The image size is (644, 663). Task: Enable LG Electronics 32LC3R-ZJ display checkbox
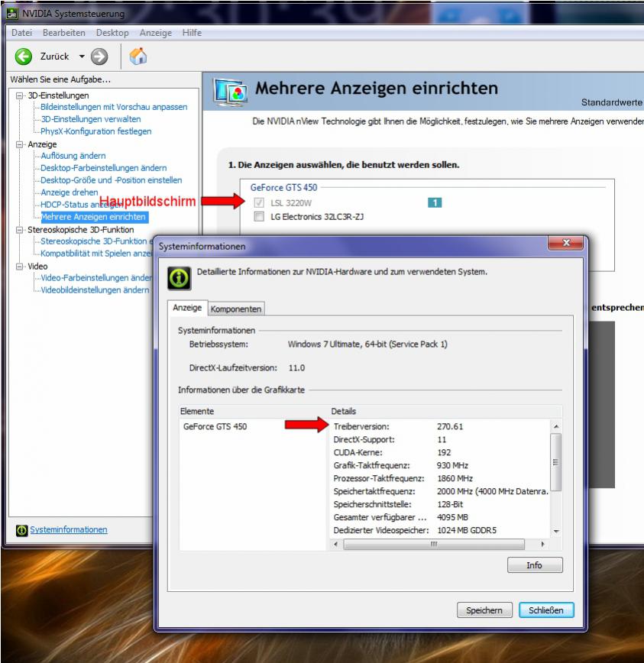coord(259,216)
